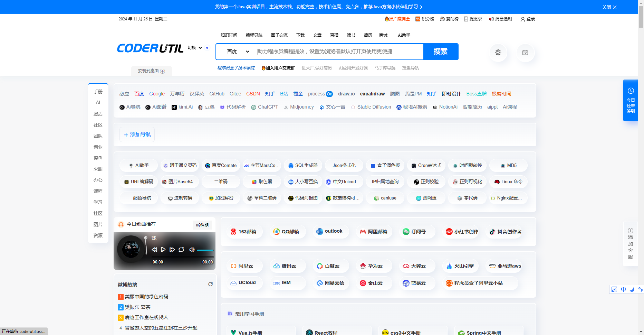Open SQL生成器 tool
This screenshot has height=335, width=644.
(303, 166)
